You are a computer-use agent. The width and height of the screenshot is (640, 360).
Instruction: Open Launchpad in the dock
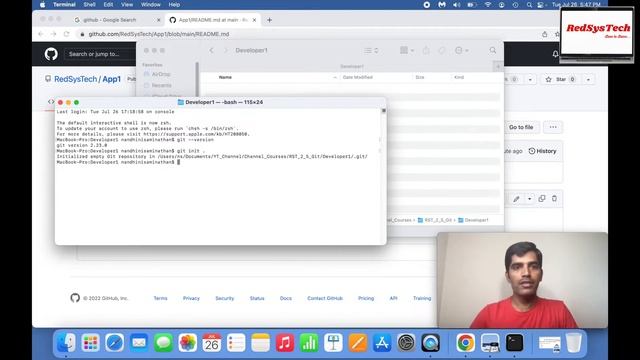(x=90, y=342)
